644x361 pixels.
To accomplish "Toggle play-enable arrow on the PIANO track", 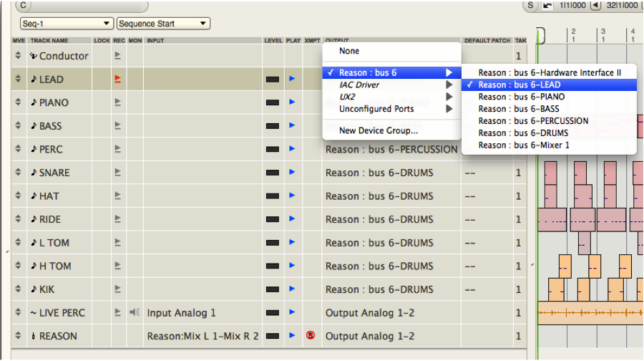I will coord(292,102).
